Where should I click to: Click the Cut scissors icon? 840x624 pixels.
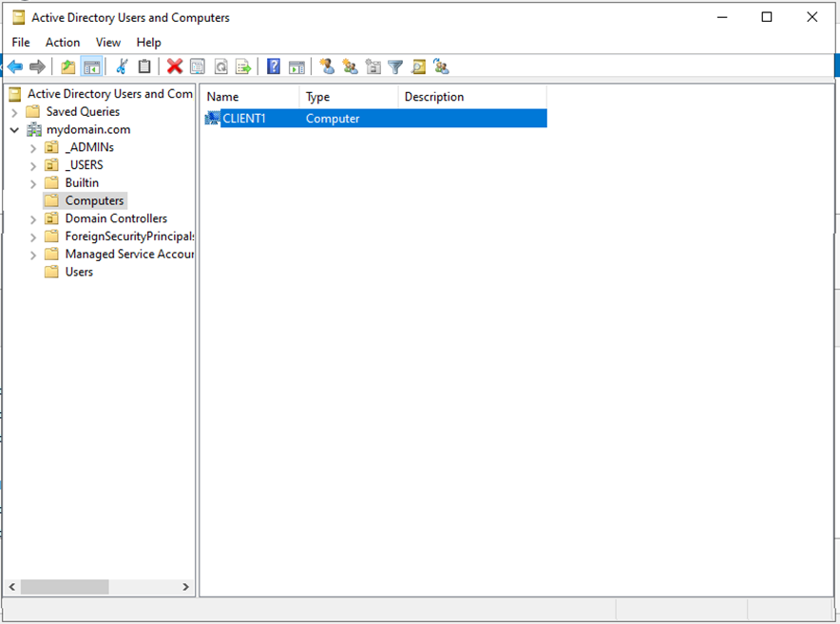coord(122,66)
